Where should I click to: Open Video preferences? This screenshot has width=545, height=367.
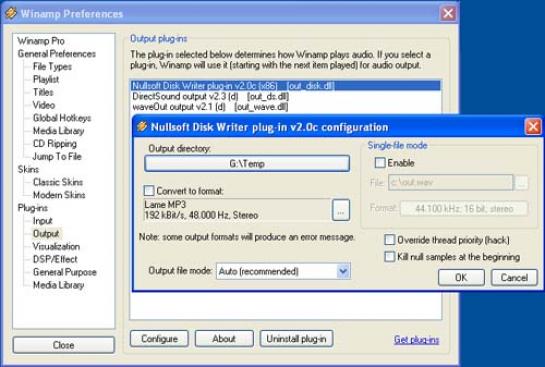click(44, 105)
